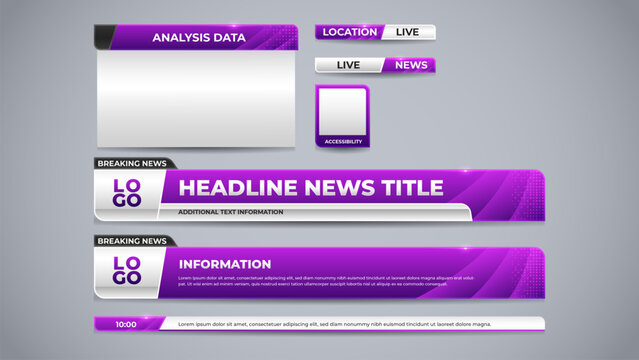Click the LOGO in headline banner

tap(127, 192)
